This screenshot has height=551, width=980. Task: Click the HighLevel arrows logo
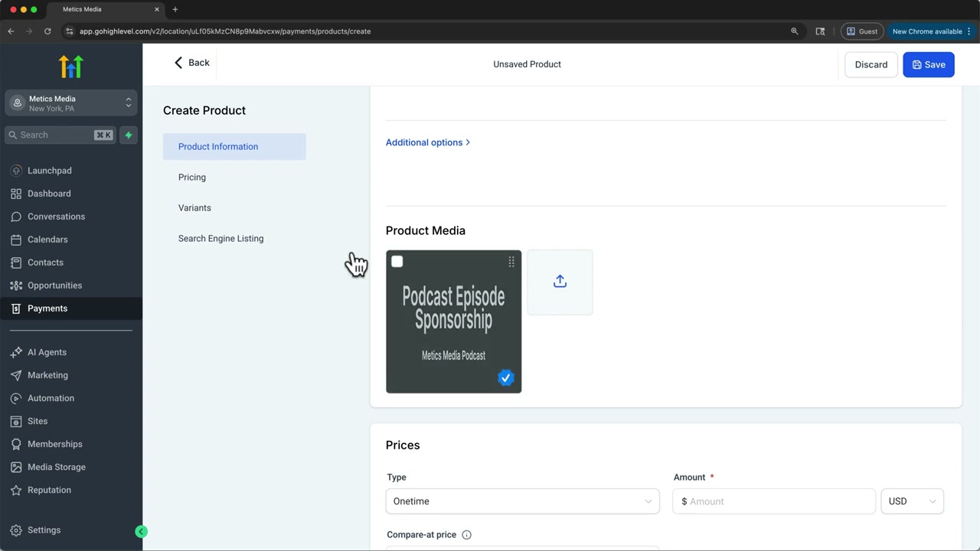click(70, 67)
